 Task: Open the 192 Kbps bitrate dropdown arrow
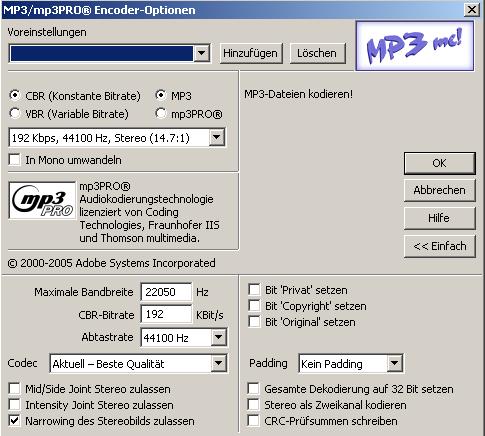pos(217,137)
